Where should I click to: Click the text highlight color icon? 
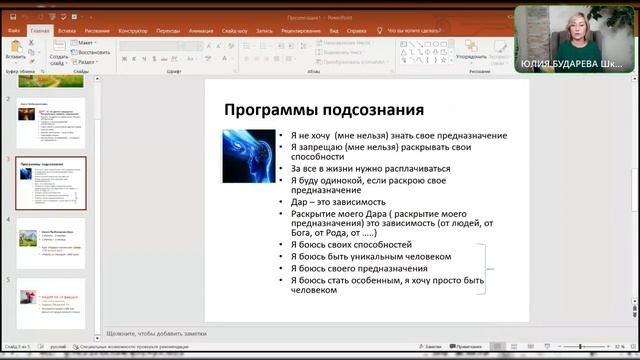pos(208,59)
